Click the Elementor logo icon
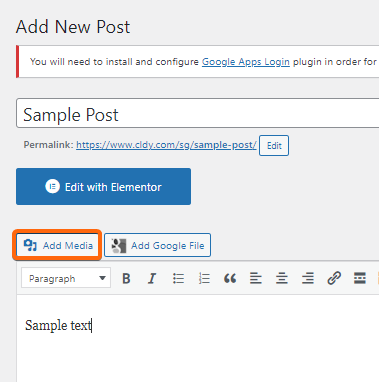Screen dimensions: 379x382 coord(52,186)
